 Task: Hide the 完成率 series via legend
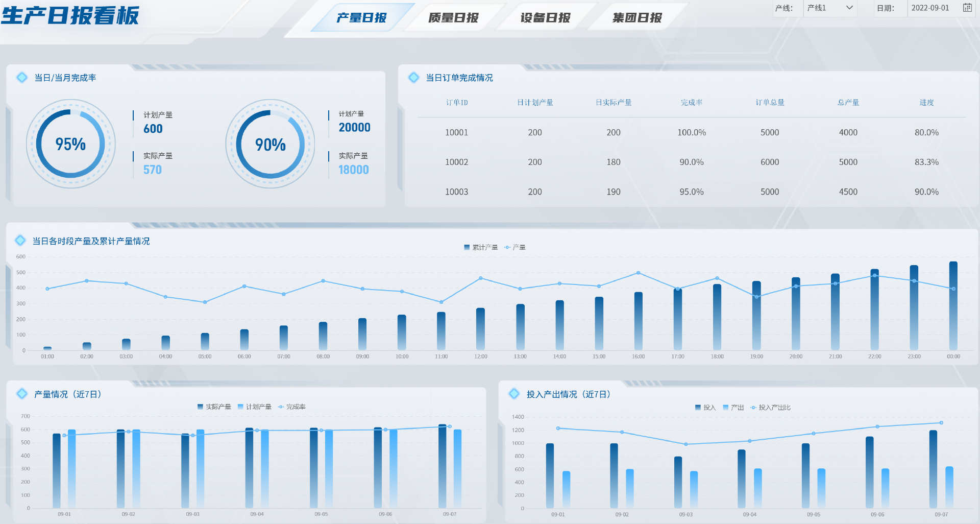[292, 407]
